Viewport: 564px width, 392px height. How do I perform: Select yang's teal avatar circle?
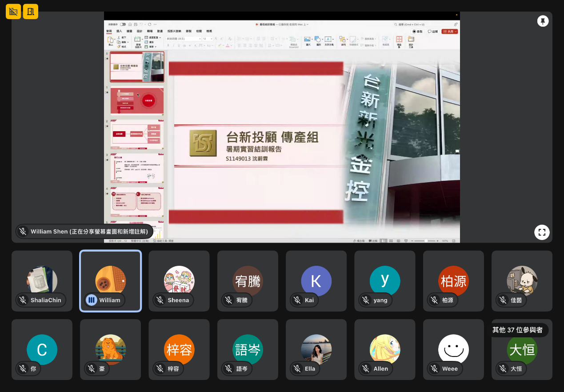tap(385, 281)
